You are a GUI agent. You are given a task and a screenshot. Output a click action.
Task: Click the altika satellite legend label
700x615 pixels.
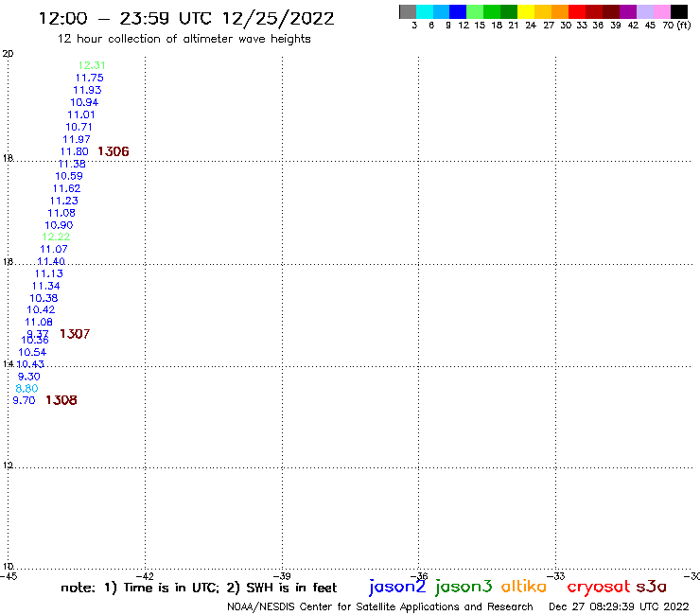pos(524,586)
